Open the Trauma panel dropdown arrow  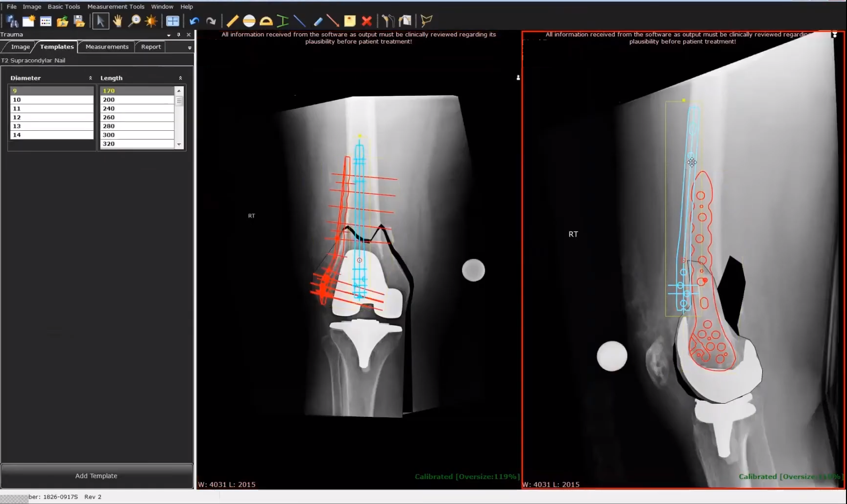click(x=169, y=35)
